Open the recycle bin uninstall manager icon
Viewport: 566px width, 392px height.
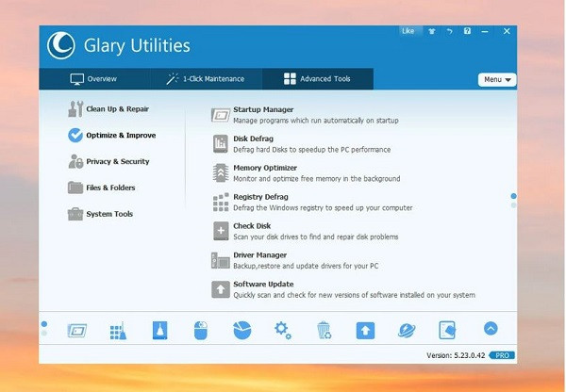(x=325, y=331)
